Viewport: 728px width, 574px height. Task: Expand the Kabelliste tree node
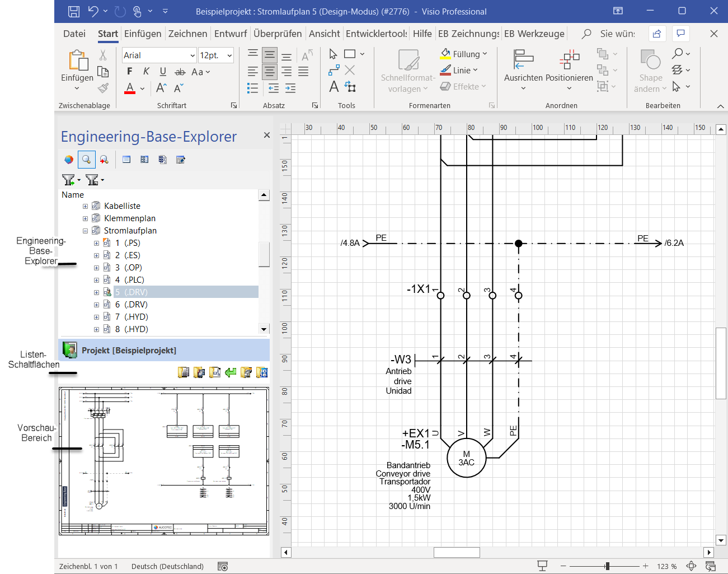tap(85, 206)
